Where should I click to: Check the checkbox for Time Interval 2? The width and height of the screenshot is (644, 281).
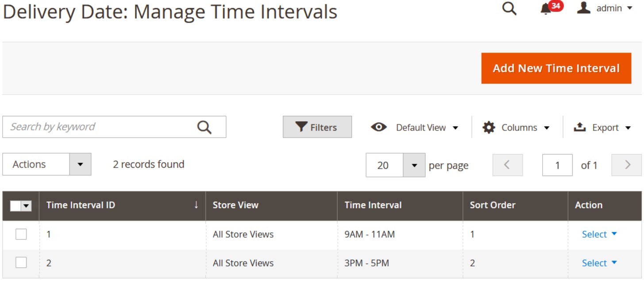(x=21, y=263)
